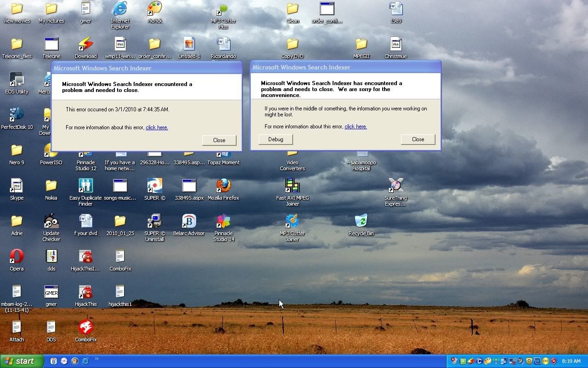588x368 pixels.
Task: Launch Mozilla Firefox
Action: [x=223, y=190]
